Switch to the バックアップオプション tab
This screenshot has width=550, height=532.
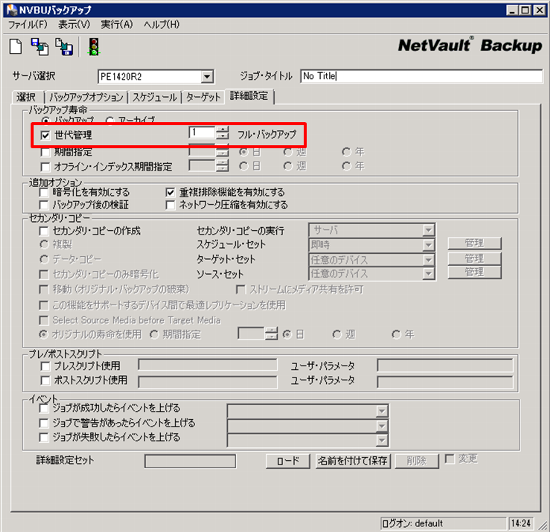coord(86,97)
